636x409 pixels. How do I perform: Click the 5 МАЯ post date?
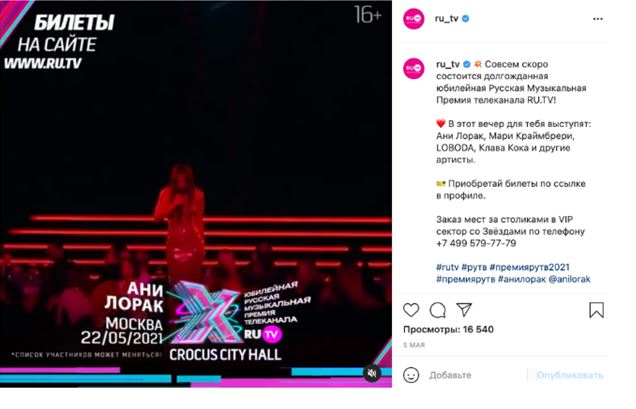(x=414, y=345)
